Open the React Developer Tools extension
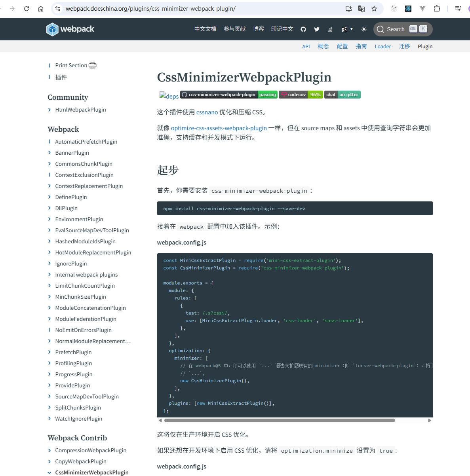 pos(408,9)
